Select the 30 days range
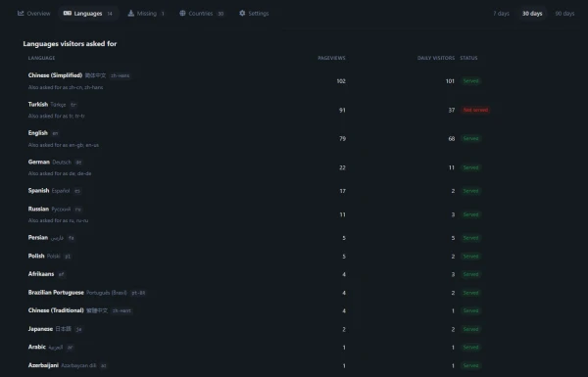 [x=532, y=14]
